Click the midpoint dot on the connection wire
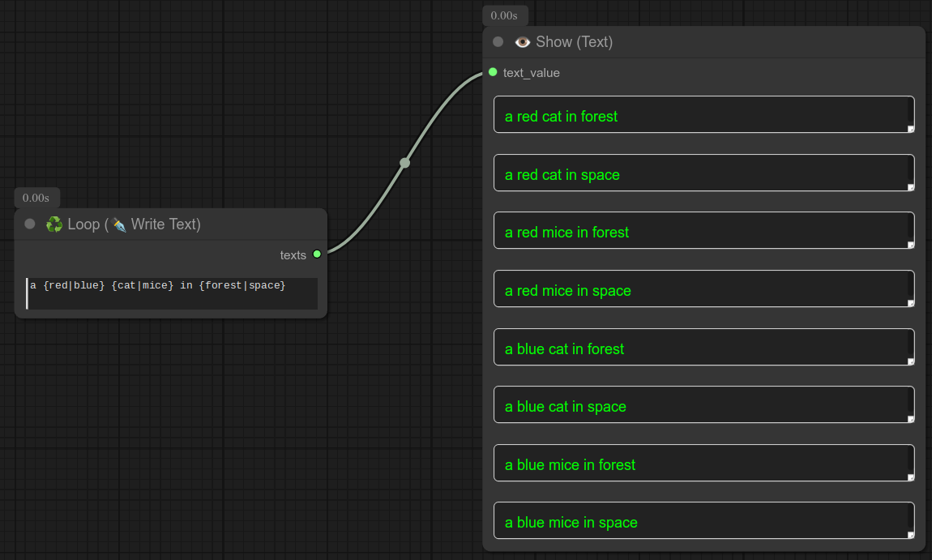The image size is (932, 560). click(404, 162)
